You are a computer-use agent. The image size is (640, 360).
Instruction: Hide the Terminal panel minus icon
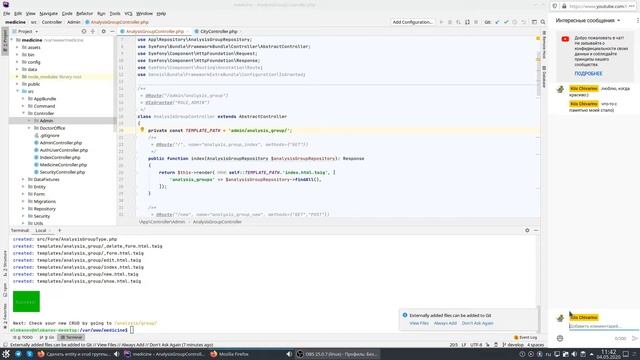pos(536,230)
